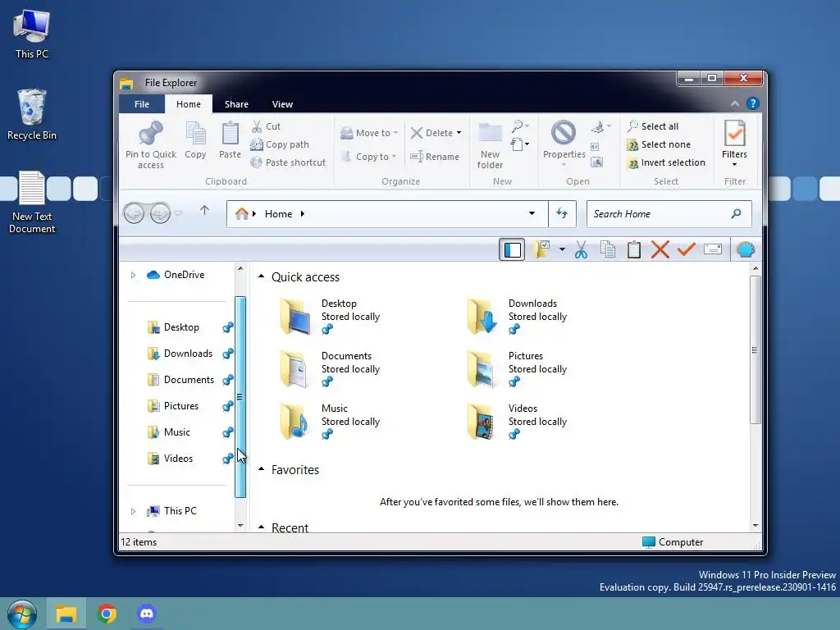Collapse the Quick access section

[262, 277]
